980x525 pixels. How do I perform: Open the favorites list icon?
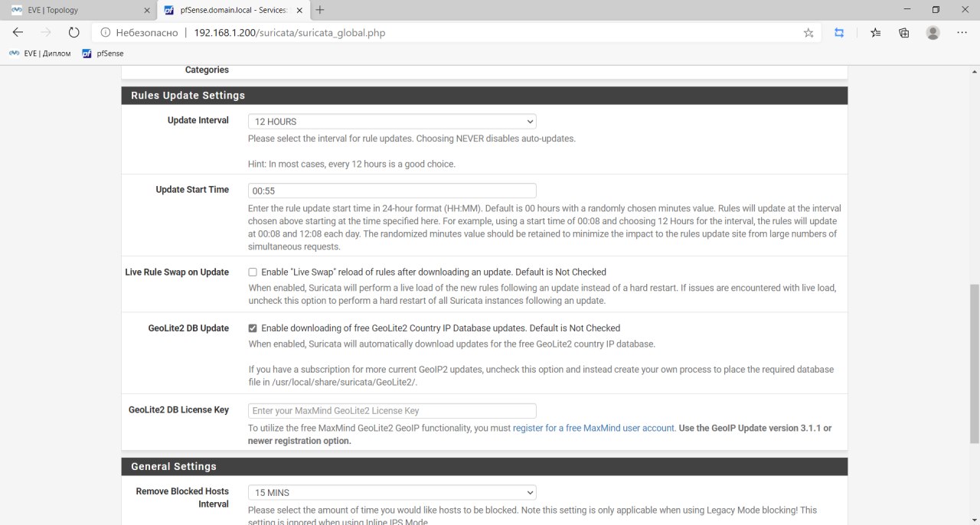click(876, 33)
